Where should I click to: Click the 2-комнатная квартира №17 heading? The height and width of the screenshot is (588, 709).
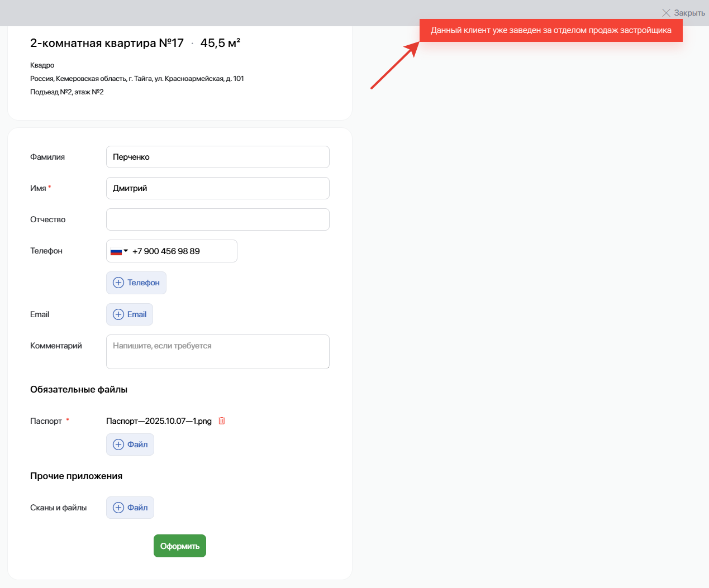click(x=107, y=43)
